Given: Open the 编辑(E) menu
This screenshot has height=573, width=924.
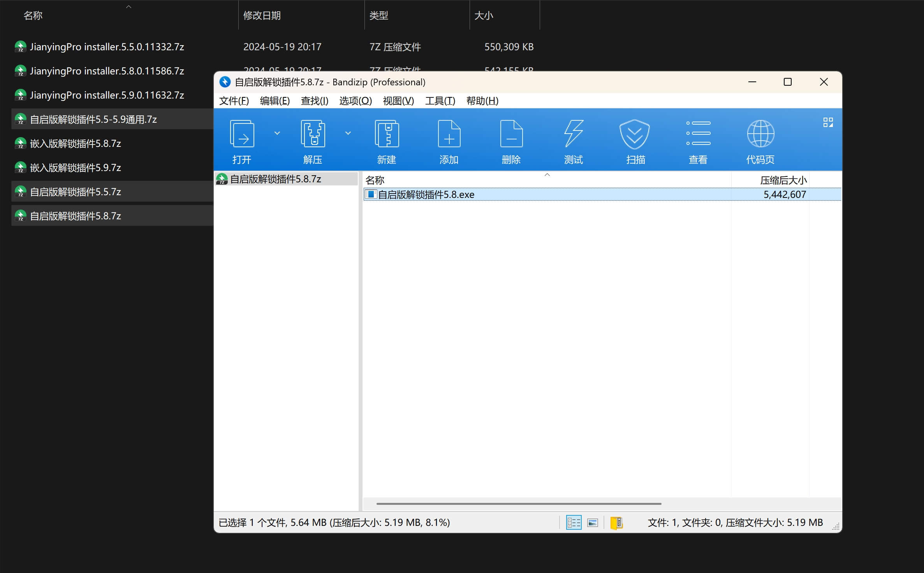Looking at the screenshot, I should coord(275,101).
